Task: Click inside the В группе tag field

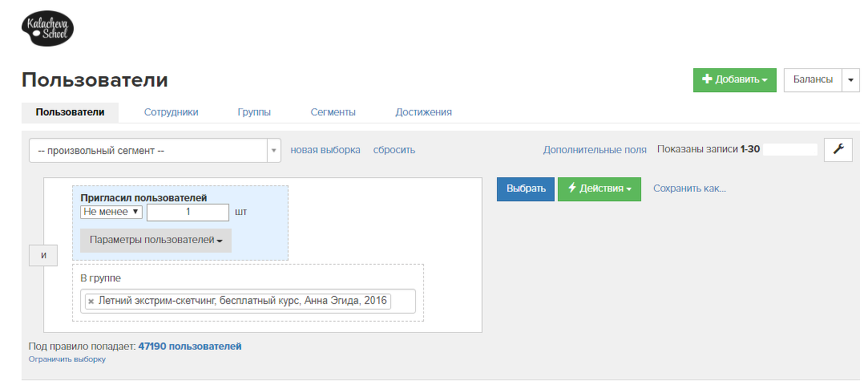Action: coord(248,302)
